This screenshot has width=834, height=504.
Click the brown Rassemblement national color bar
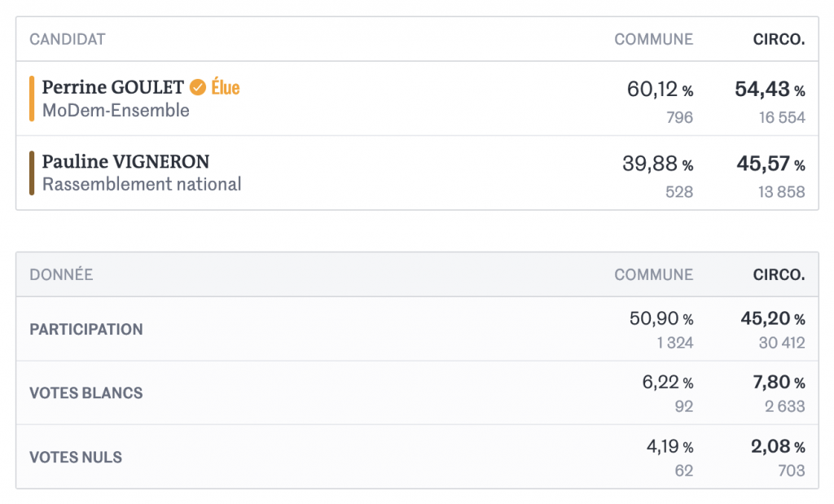32,173
